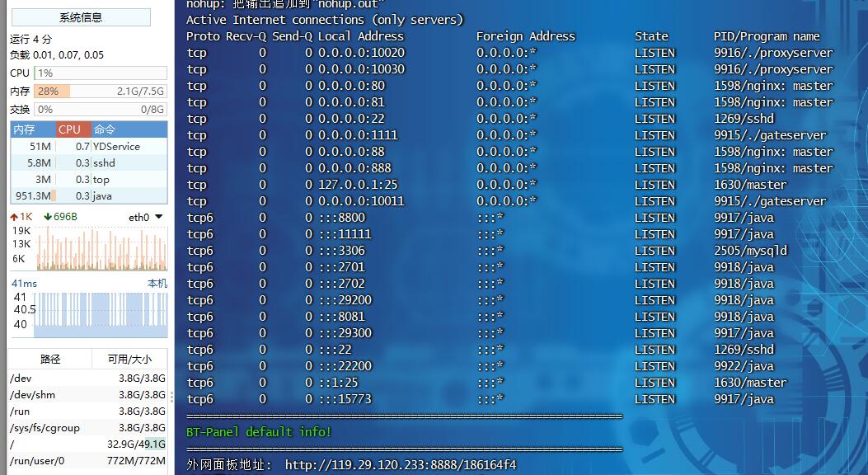Viewport: 868px width, 475px height.
Task: Click :::8800 port in terminal
Action: pos(342,218)
